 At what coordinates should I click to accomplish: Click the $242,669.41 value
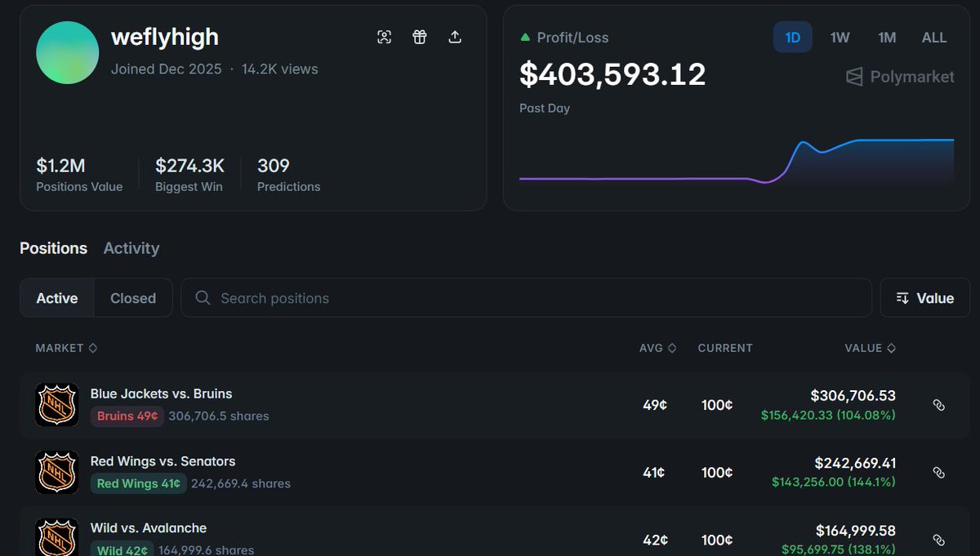click(x=855, y=464)
